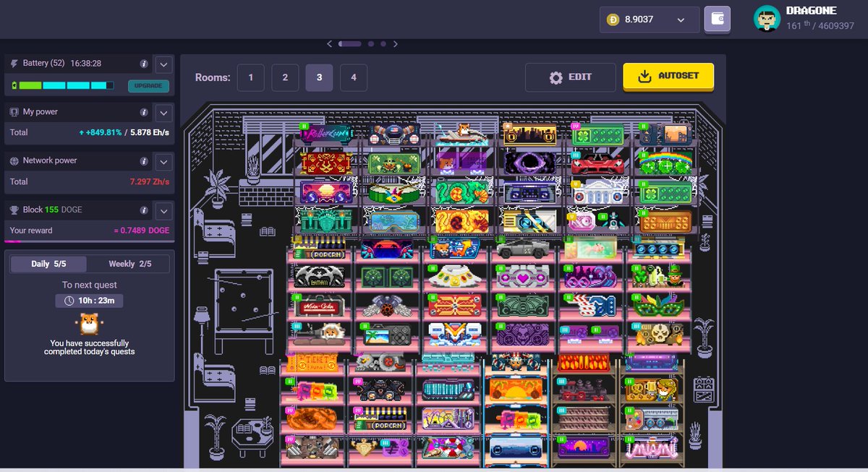This screenshot has width=868, height=472.
Task: Select the goldfish aquarium miner
Action: [591, 249]
